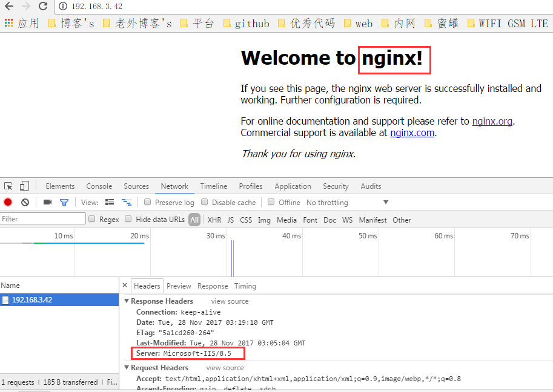
Task: Click the ETag header value
Action: (186, 333)
